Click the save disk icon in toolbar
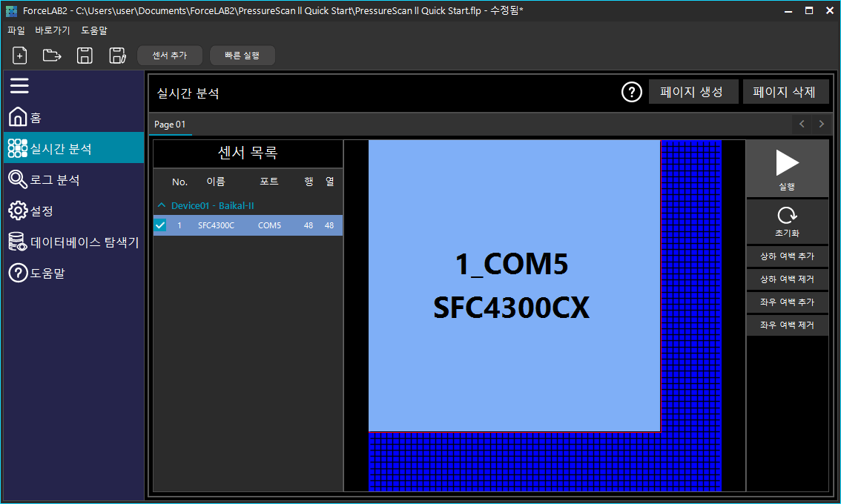This screenshot has width=841, height=504. tap(85, 56)
